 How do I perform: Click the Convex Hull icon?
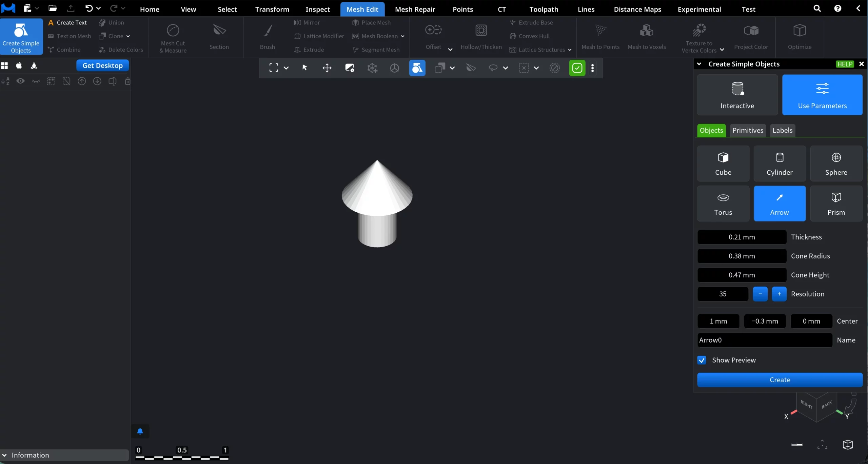[x=512, y=36]
